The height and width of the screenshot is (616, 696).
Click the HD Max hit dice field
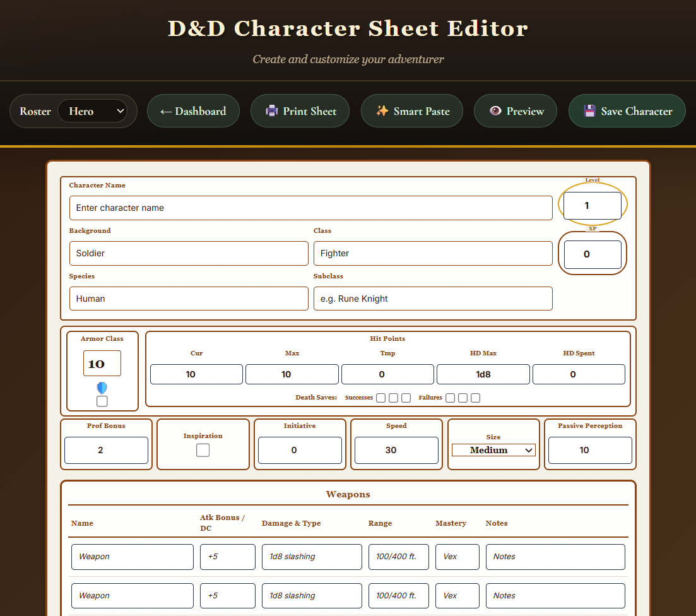click(x=483, y=374)
